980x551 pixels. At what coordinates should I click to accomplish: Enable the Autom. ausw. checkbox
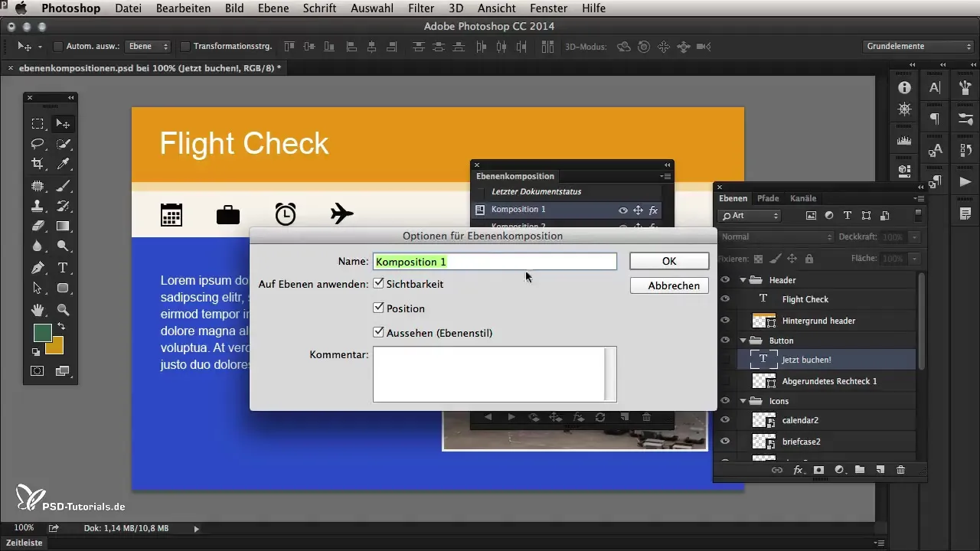pos(57,47)
